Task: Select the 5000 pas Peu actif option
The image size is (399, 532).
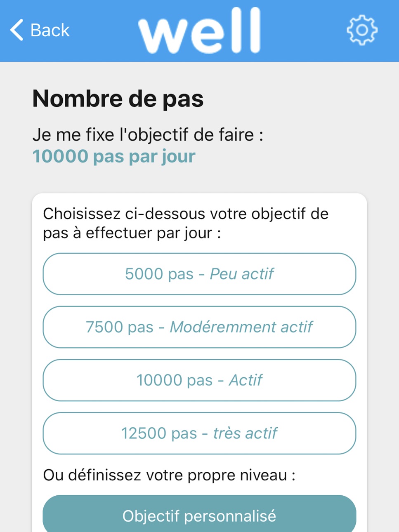Action: tap(199, 274)
